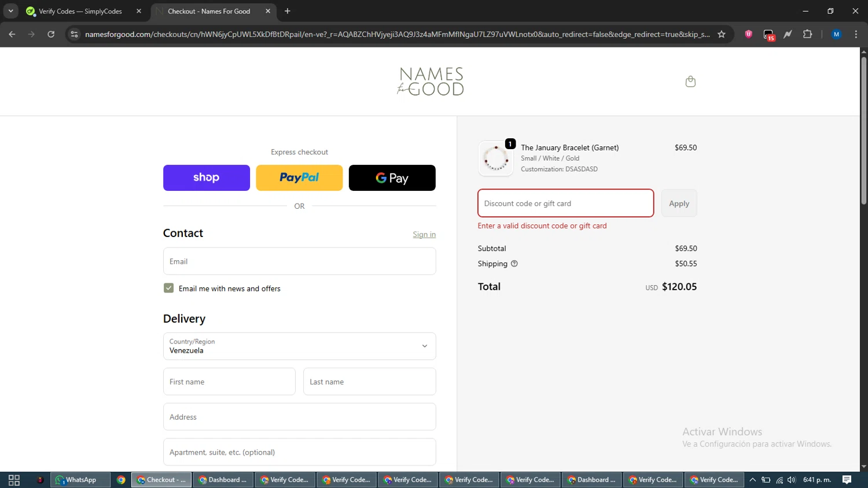
Task: Click the shipping info question mark icon
Action: 514,264
